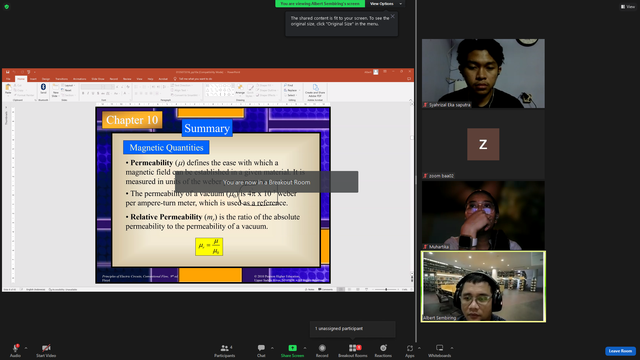Click the font name box
640x360 pixels.
(92, 87)
